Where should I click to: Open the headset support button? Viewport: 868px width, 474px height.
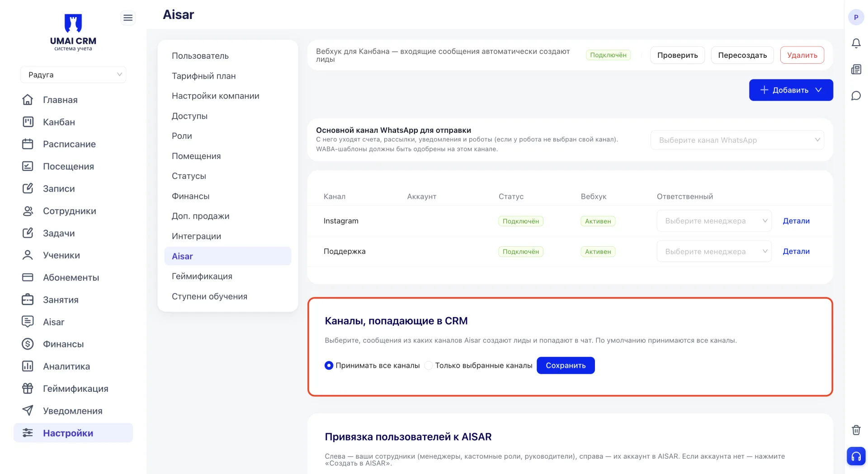[856, 456]
